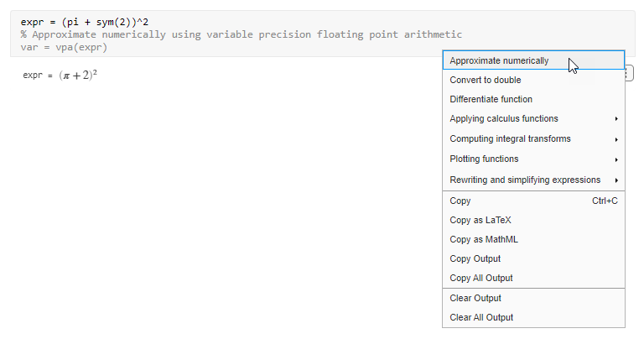Choose Copy as MathML
The width and height of the screenshot is (644, 339).
pos(484,239)
